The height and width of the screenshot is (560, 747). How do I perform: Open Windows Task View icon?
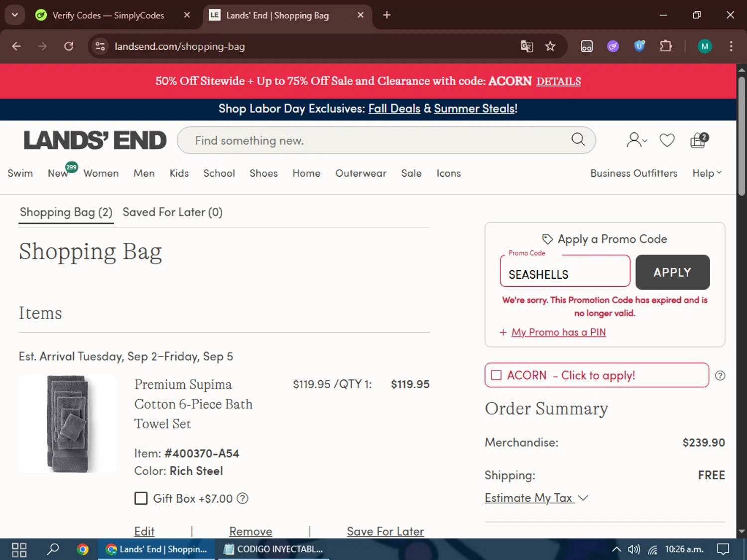click(19, 549)
